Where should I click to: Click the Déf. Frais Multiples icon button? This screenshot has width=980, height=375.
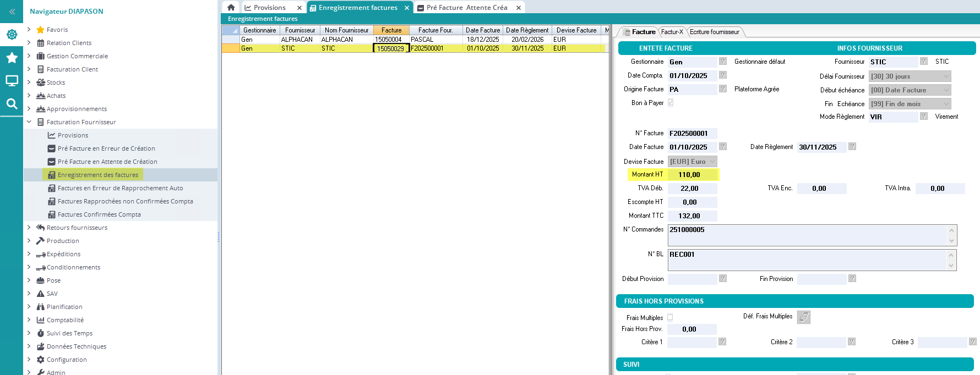[804, 317]
